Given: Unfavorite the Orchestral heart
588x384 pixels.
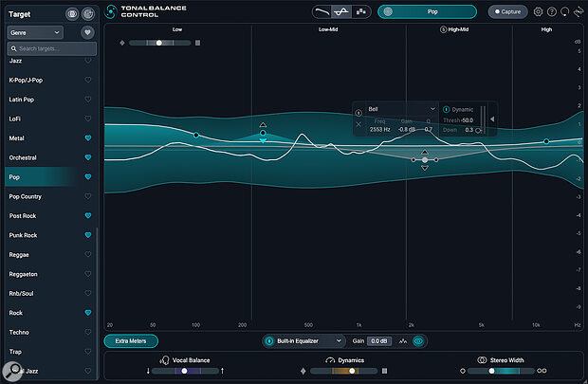Looking at the screenshot, I should click(x=88, y=157).
